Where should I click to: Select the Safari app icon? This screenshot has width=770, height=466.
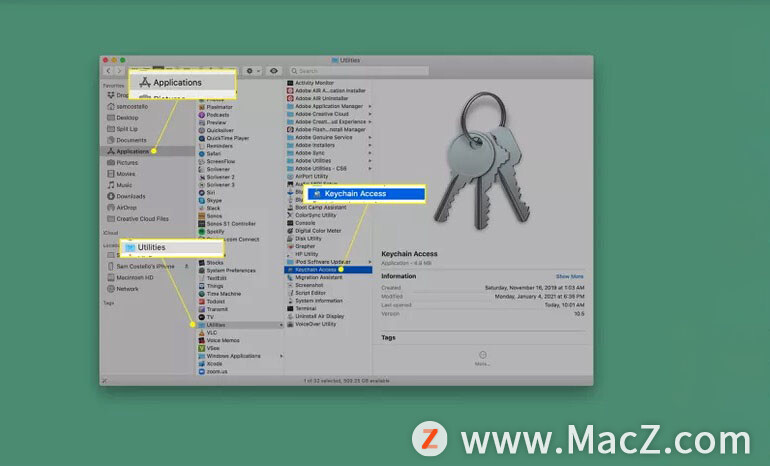201,154
